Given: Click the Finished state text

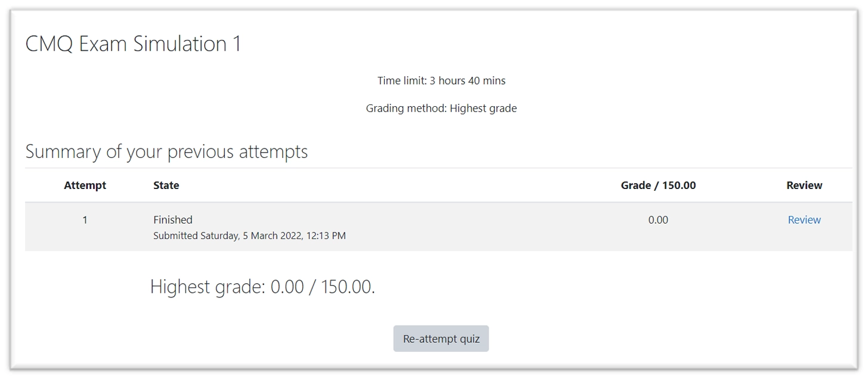Looking at the screenshot, I should tap(173, 220).
